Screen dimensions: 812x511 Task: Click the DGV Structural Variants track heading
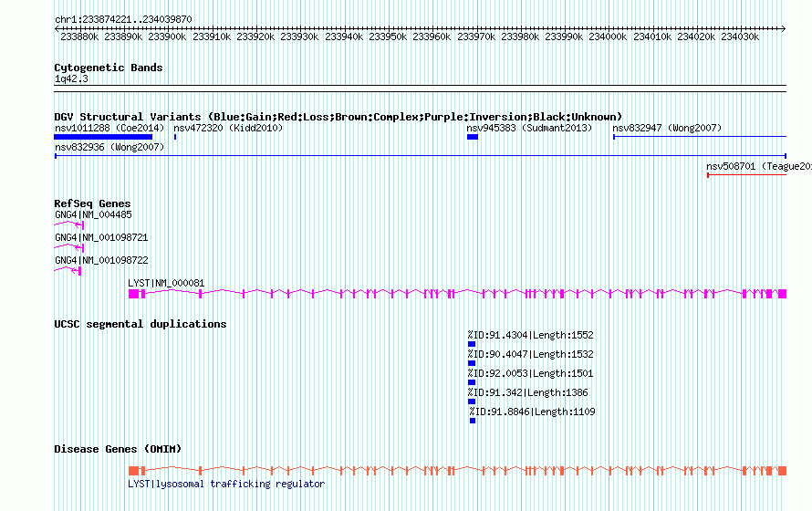tap(338, 117)
